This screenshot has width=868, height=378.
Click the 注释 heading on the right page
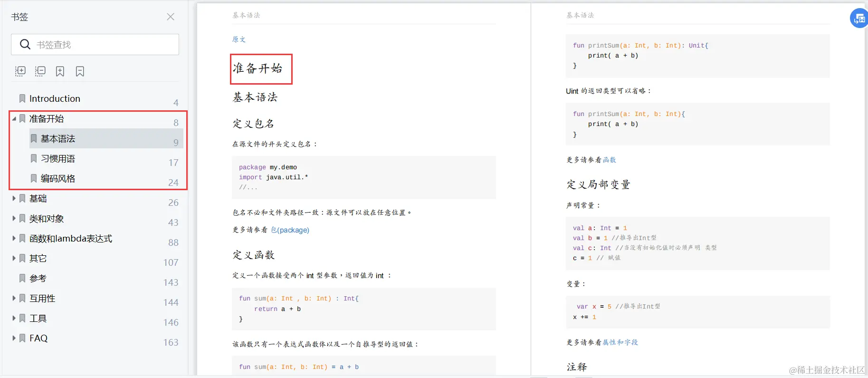[x=577, y=367]
